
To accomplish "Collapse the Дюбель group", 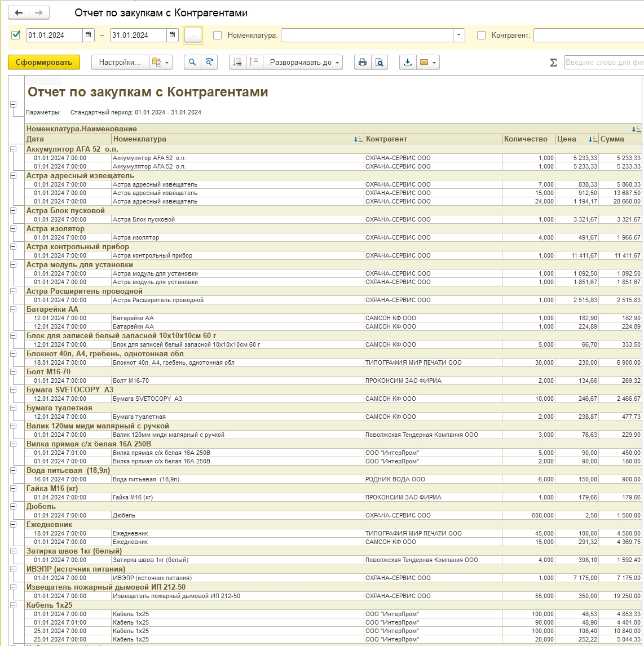I will coord(13,507).
